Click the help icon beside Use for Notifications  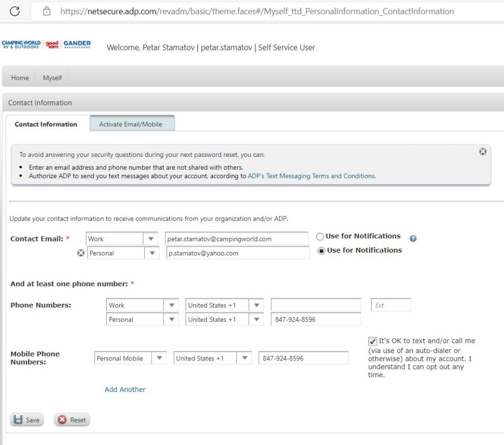coord(413,238)
